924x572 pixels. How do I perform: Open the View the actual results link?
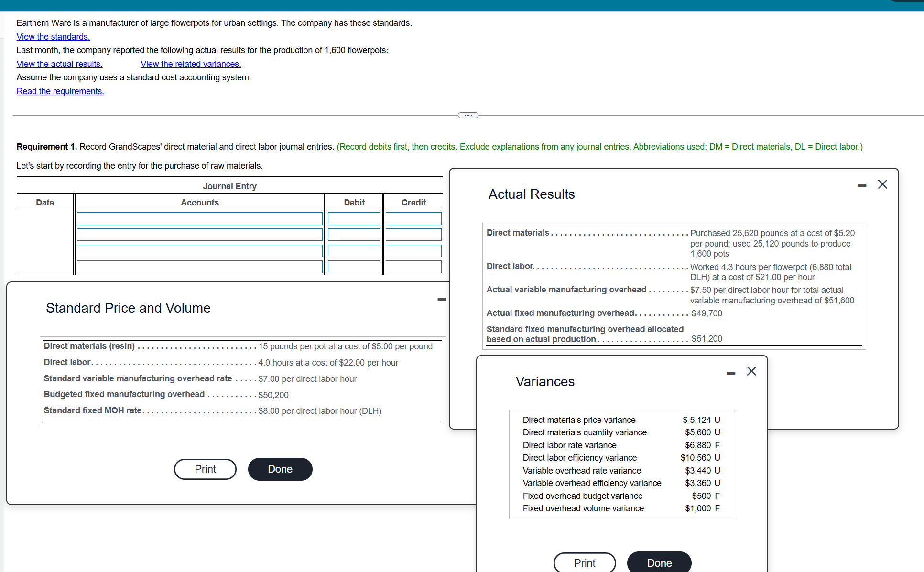coord(59,64)
